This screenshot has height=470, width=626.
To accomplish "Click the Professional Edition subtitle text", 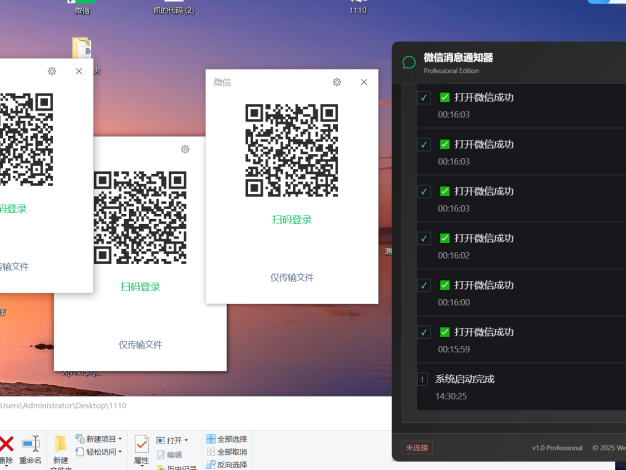I will (451, 71).
